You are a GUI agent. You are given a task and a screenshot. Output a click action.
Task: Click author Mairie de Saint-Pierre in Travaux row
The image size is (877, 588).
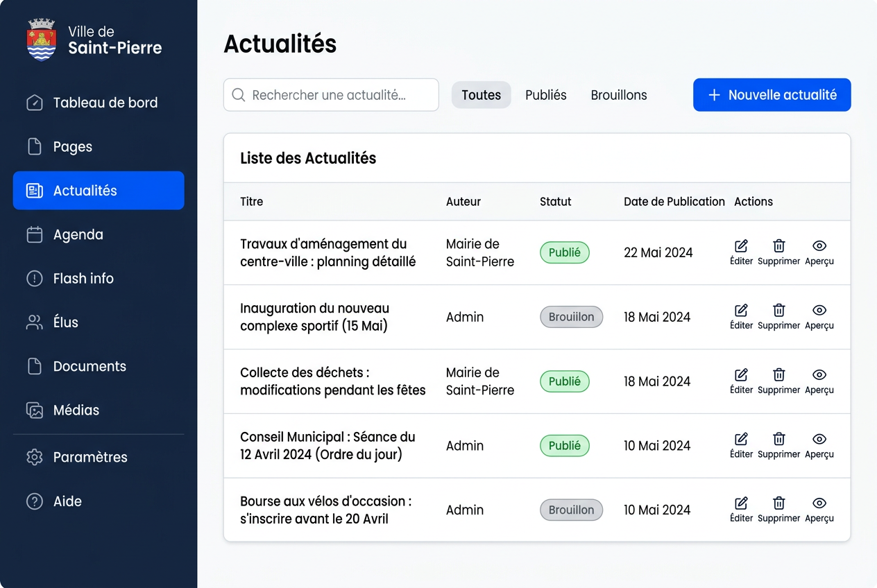tap(480, 252)
